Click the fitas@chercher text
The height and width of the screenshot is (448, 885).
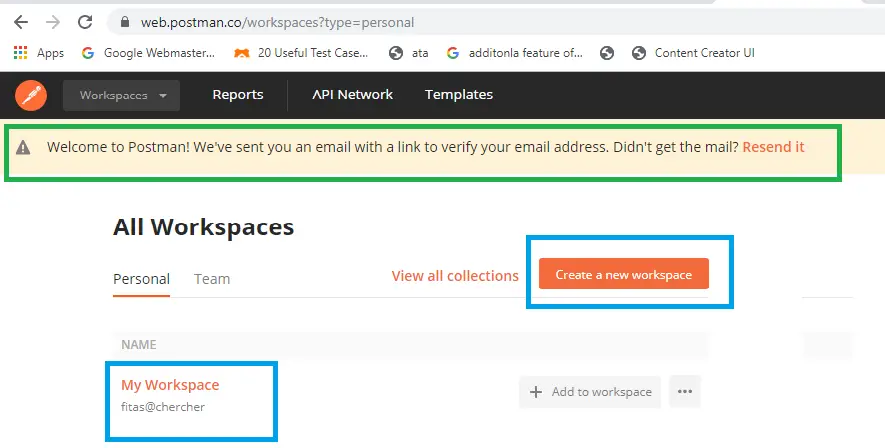click(163, 407)
